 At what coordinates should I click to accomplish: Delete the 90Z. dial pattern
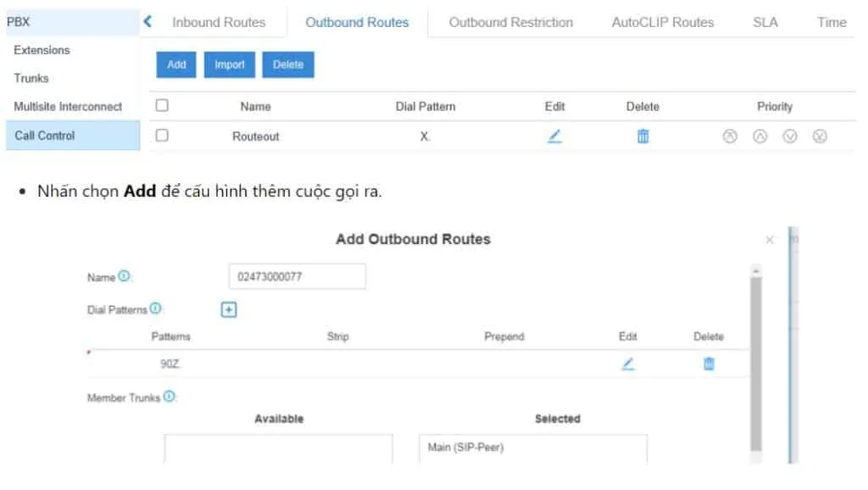[x=709, y=364]
